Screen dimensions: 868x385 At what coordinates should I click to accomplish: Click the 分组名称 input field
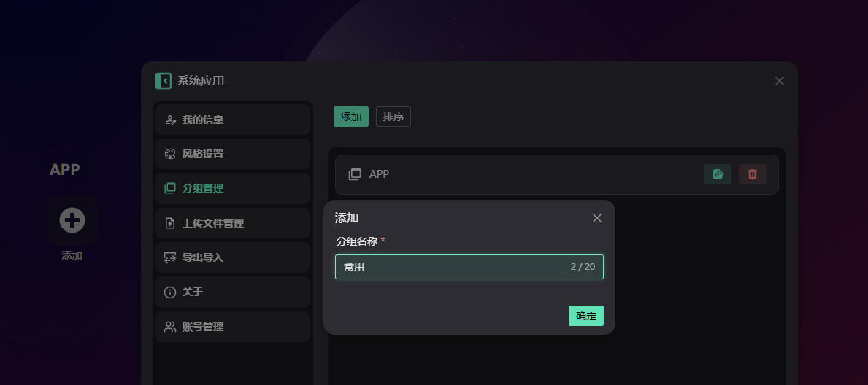[453, 267]
